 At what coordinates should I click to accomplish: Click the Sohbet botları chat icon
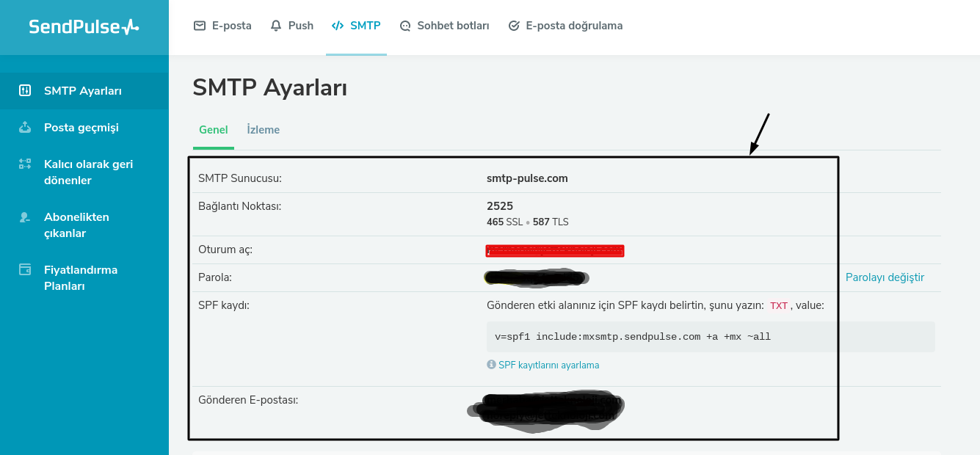[405, 26]
